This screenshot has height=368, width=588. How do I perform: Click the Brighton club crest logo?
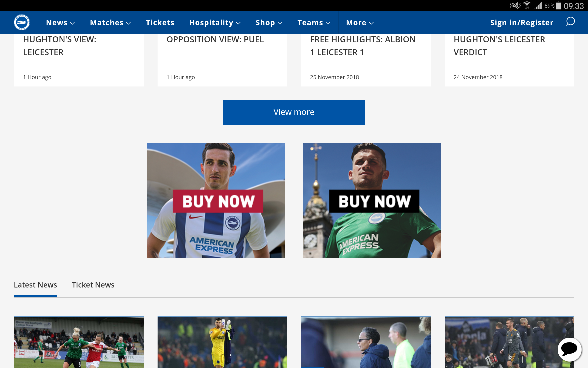click(x=22, y=22)
